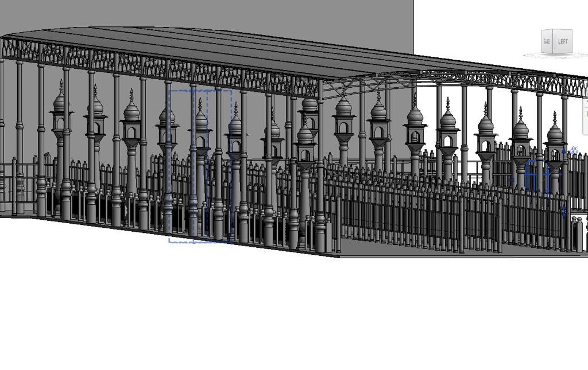Click the blue up arrow above the selected element
Viewport: 588px width, 370px height.
point(563,151)
